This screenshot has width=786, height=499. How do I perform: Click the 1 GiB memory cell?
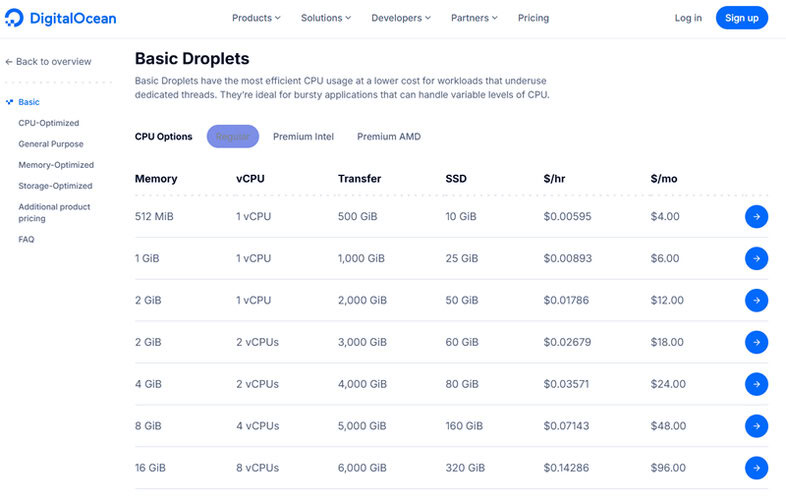(x=147, y=258)
